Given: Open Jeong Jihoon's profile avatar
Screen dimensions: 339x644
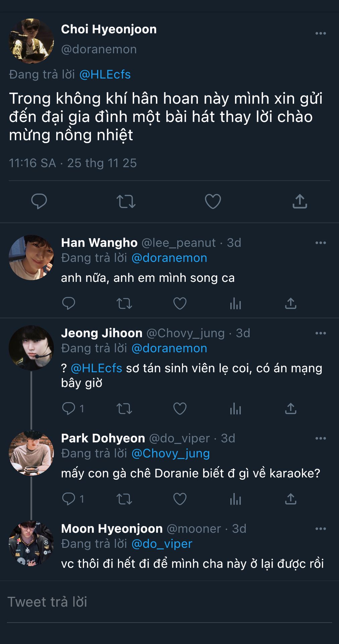Looking at the screenshot, I should 31,348.
